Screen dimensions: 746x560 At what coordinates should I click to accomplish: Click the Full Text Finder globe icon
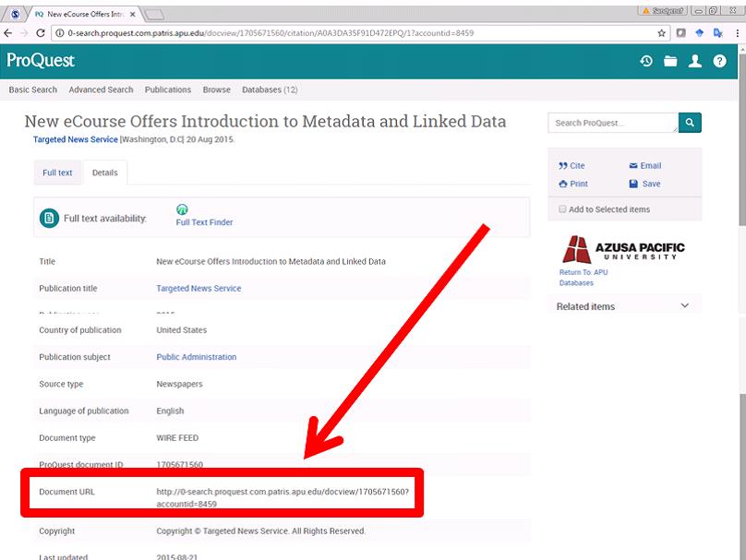[x=182, y=209]
